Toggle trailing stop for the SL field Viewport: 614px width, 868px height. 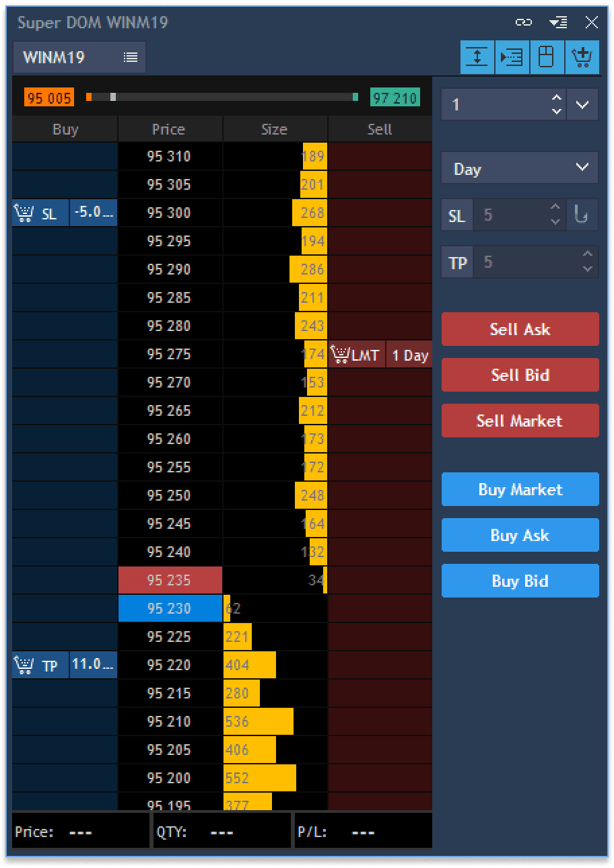582,214
